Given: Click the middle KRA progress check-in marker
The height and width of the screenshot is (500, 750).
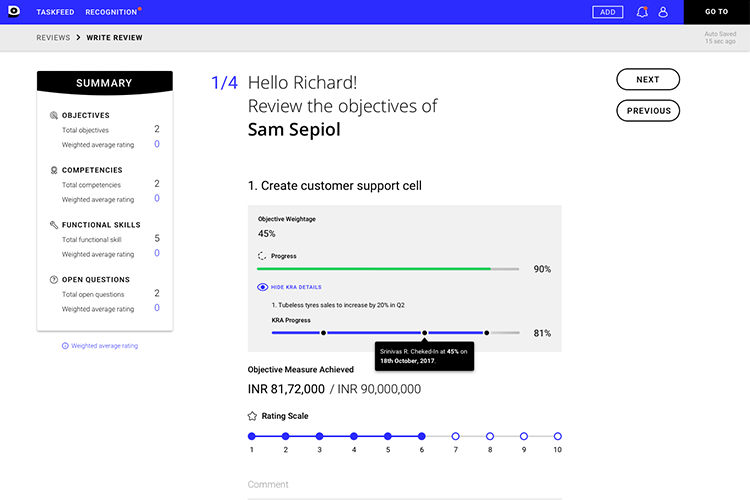Looking at the screenshot, I should click(424, 333).
